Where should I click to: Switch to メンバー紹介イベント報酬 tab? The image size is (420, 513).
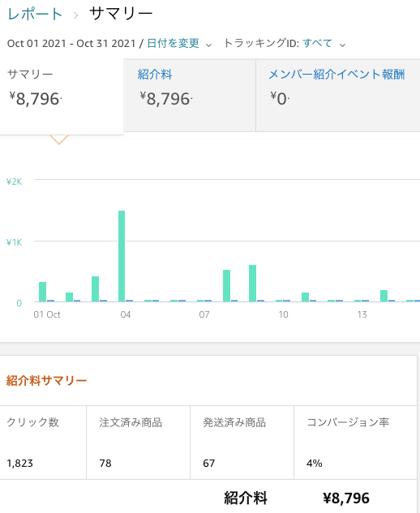point(338,95)
